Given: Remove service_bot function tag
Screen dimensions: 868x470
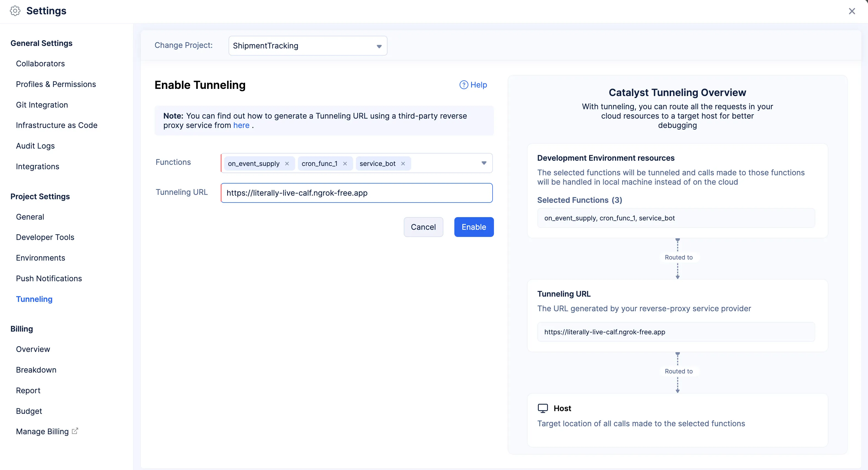Looking at the screenshot, I should tap(403, 163).
